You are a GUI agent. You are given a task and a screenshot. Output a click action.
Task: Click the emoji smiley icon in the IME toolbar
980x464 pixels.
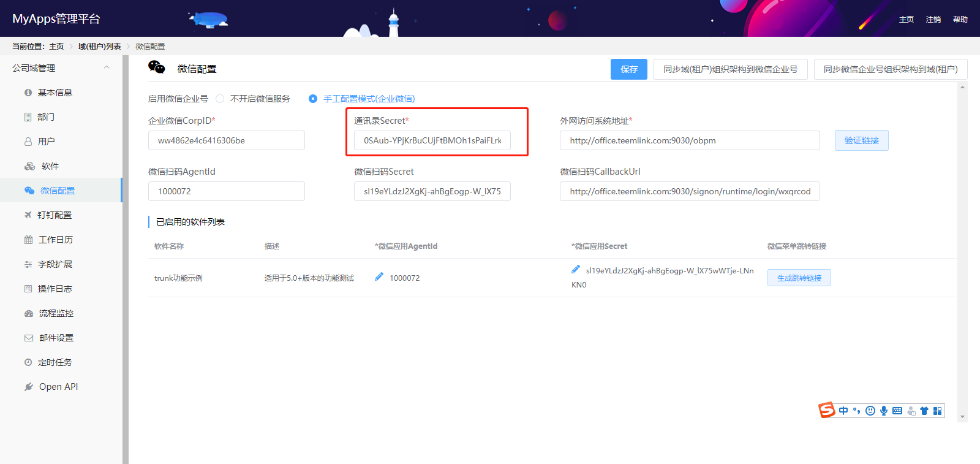pos(870,411)
